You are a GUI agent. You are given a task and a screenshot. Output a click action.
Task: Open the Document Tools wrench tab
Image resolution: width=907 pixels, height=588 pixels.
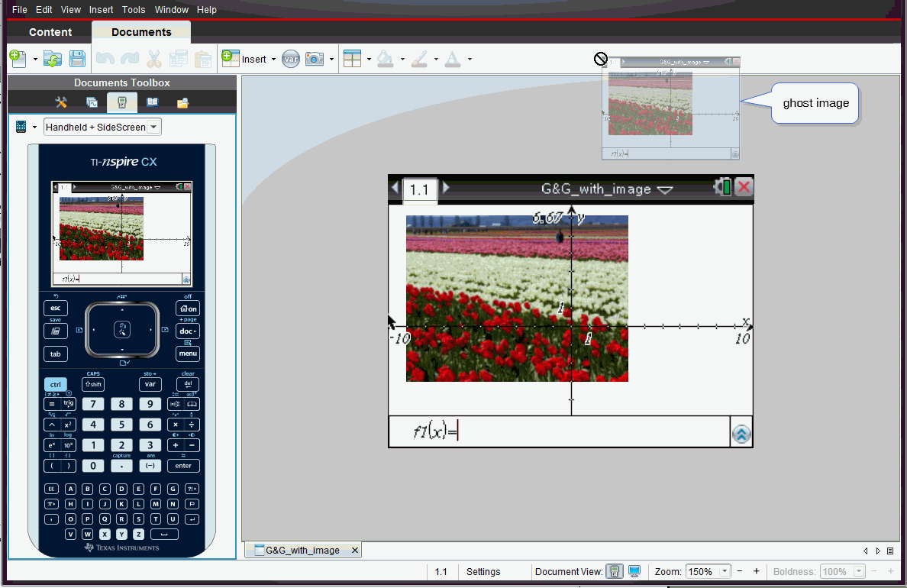click(x=62, y=102)
